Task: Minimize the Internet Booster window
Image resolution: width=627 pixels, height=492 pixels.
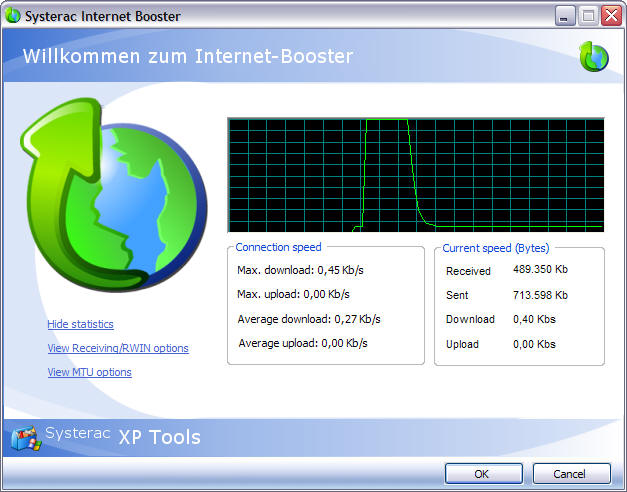Action: tap(565, 16)
